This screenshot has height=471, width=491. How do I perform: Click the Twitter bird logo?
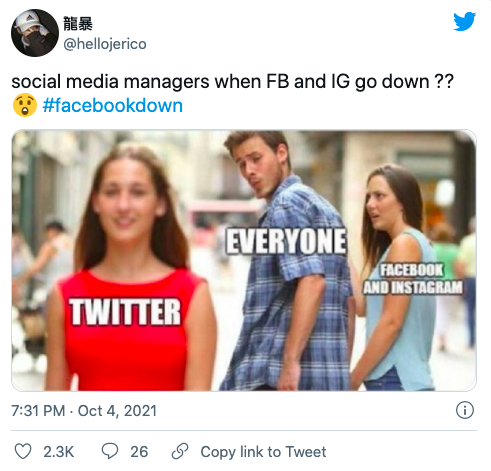pyautogui.click(x=464, y=21)
